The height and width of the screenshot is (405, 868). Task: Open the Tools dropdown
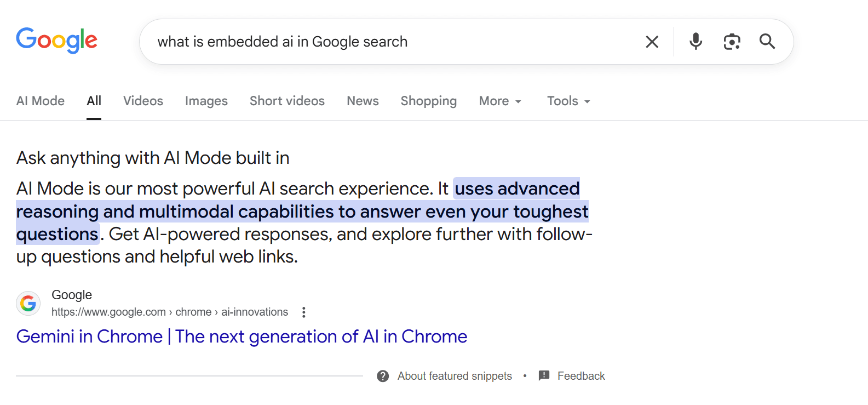click(568, 101)
